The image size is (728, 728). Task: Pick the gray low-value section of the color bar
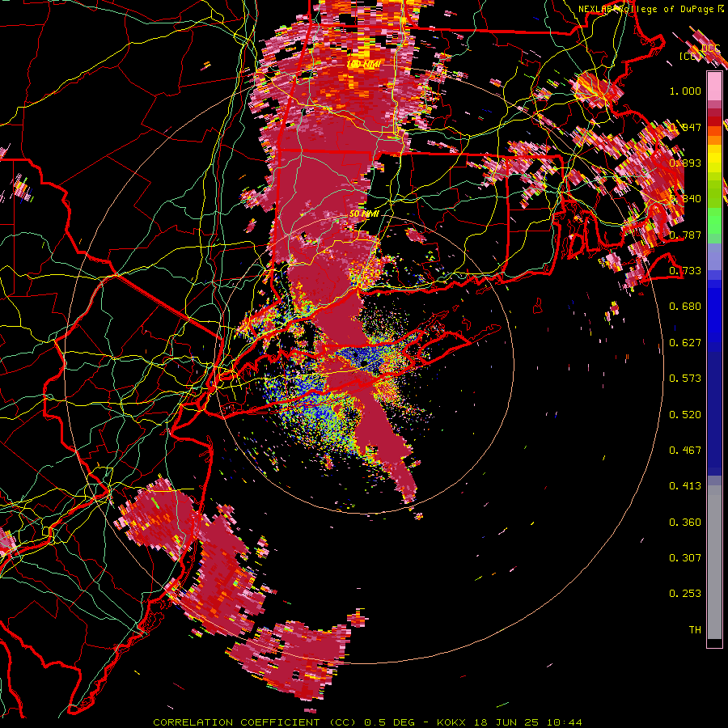pyautogui.click(x=714, y=562)
